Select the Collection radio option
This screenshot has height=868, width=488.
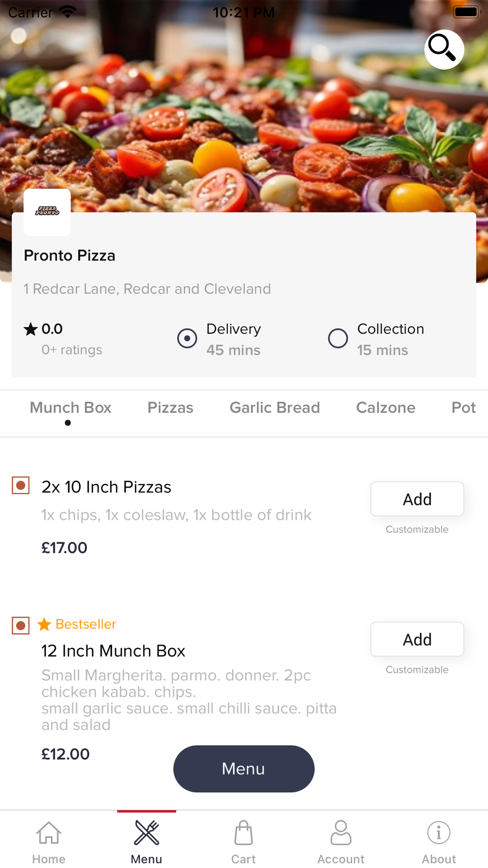(338, 338)
